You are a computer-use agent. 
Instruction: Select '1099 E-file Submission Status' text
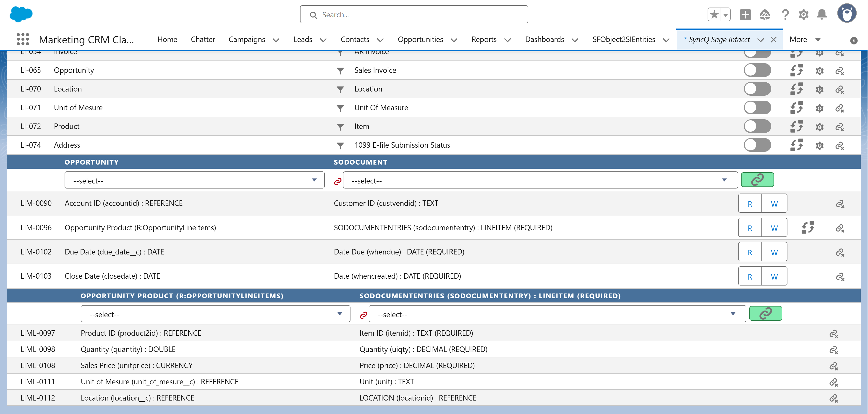(402, 145)
